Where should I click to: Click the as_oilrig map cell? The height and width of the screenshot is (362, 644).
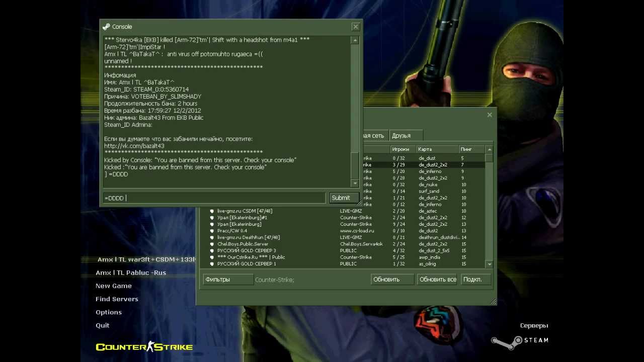[x=427, y=264]
